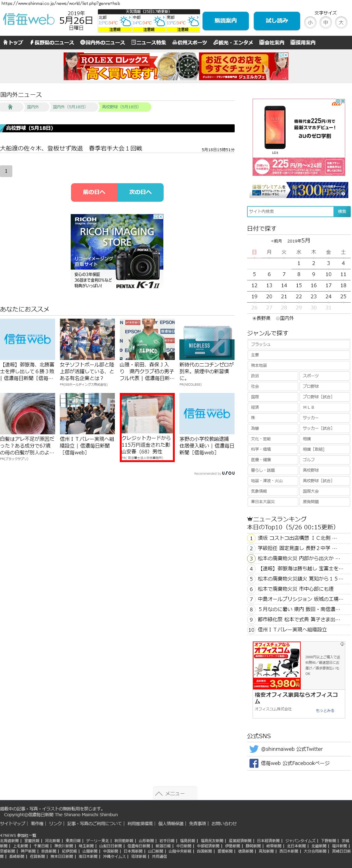The width and height of the screenshot is (352, 868).
Task: Open サイトマップ in footer
Action: [12, 824]
